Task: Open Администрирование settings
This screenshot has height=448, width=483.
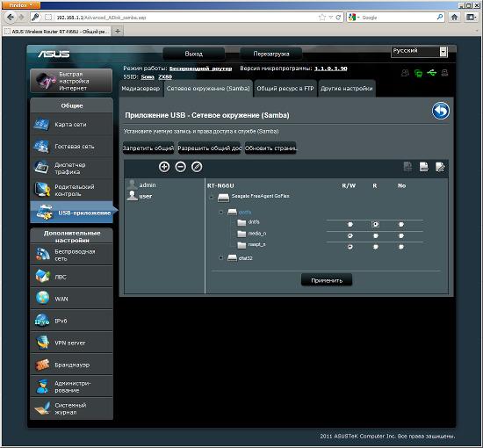Action: (x=71, y=387)
